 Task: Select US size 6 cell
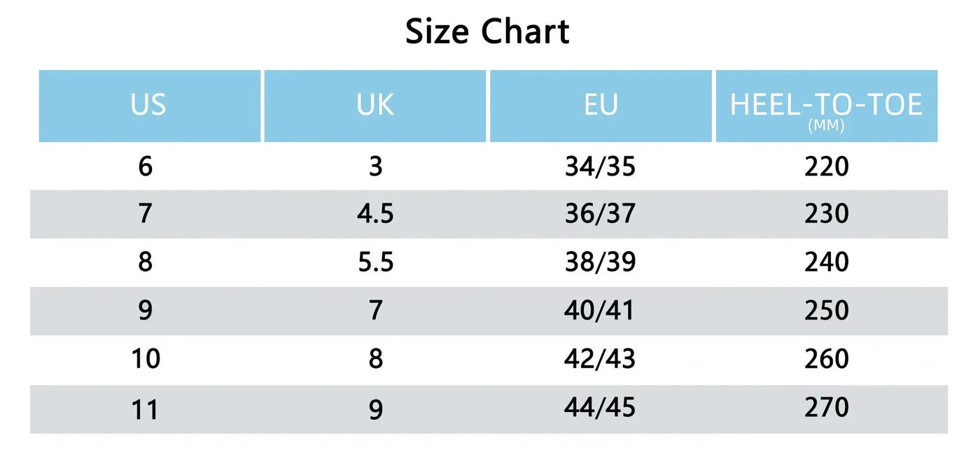[146, 166]
